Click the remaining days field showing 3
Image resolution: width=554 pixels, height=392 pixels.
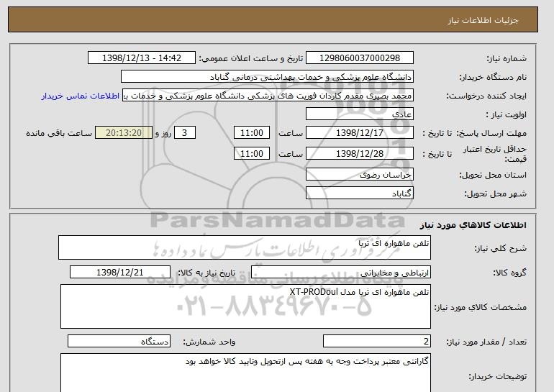[184, 133]
